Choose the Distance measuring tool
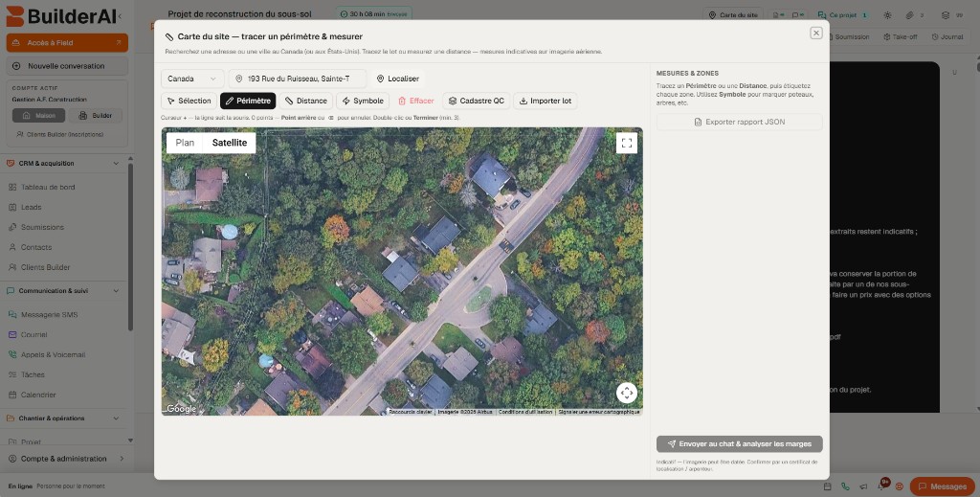 pos(305,101)
